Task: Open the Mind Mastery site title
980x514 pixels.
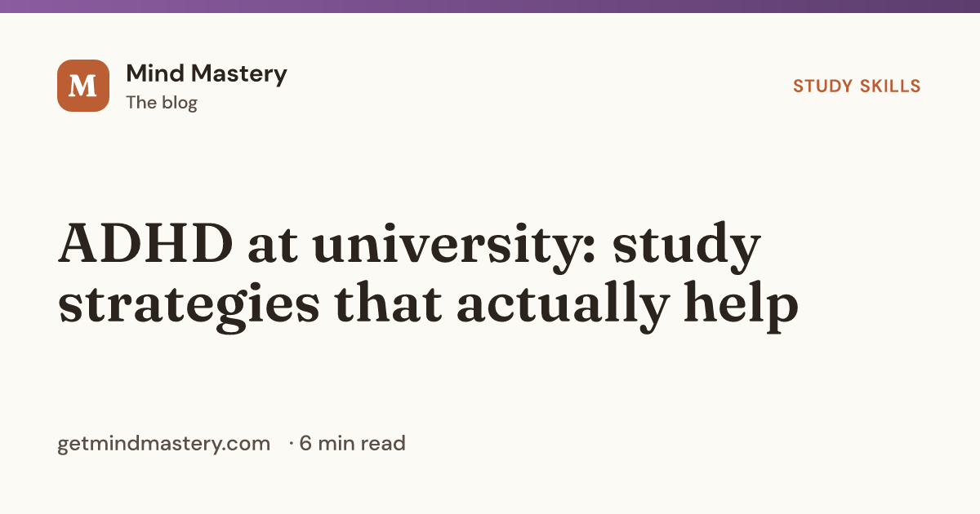Action: pos(207,73)
